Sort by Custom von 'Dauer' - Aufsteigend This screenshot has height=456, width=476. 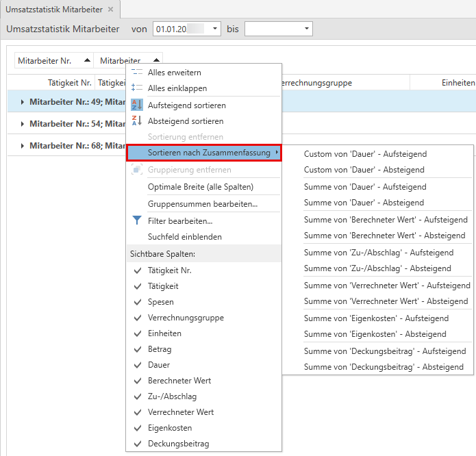[x=377, y=154]
